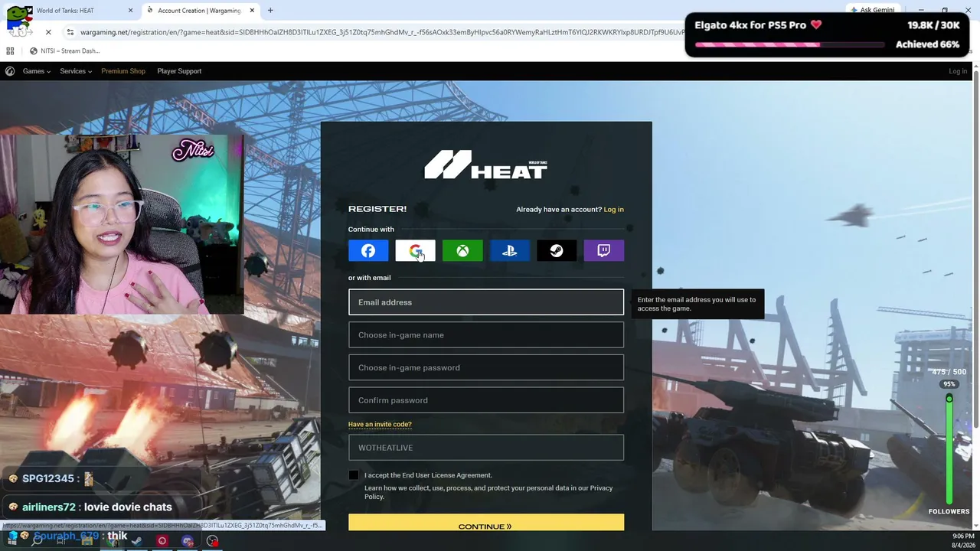Focus the Email address field
The image size is (980, 551).
point(486,302)
